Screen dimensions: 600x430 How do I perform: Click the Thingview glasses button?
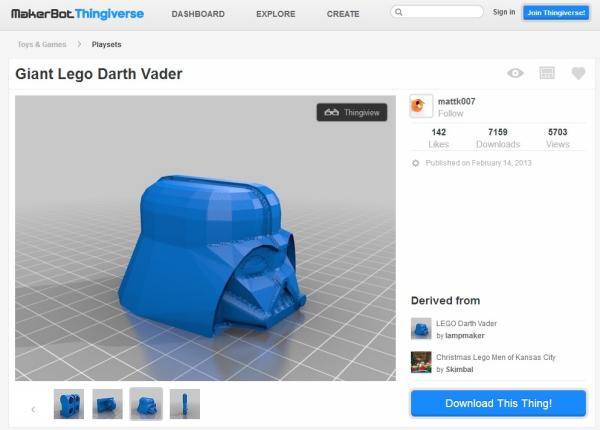point(352,112)
